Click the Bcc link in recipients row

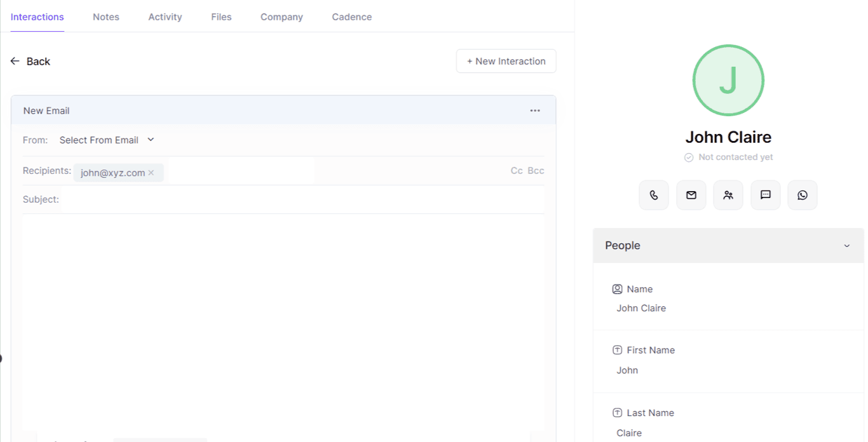[535, 170]
